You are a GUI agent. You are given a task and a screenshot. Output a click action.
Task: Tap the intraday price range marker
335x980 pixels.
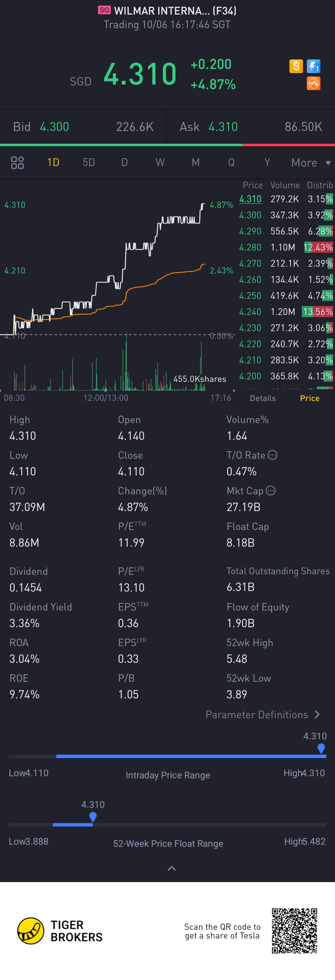321,748
